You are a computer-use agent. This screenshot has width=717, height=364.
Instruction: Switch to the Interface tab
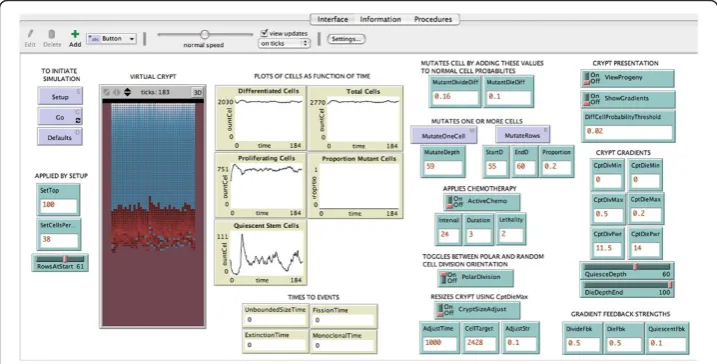point(332,19)
